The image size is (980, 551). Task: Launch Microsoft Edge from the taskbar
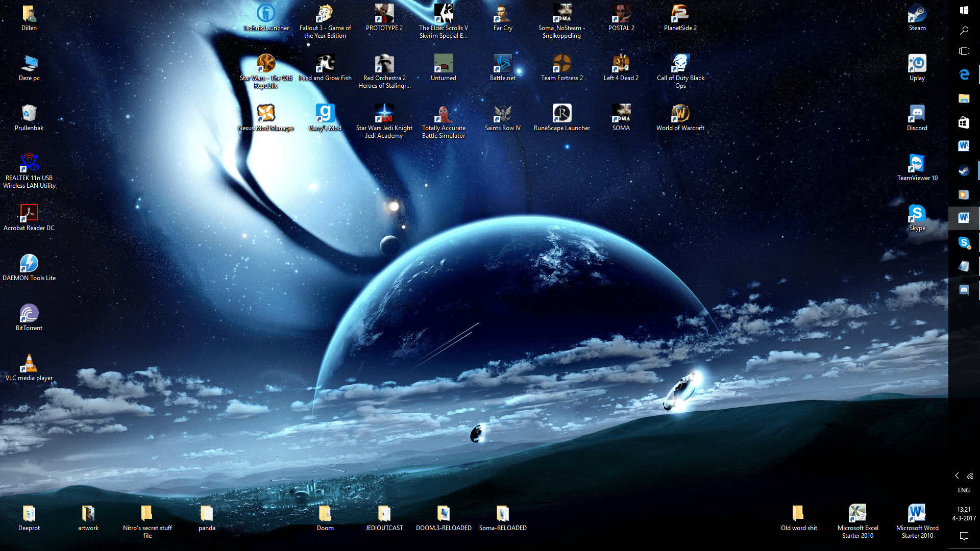[x=964, y=74]
